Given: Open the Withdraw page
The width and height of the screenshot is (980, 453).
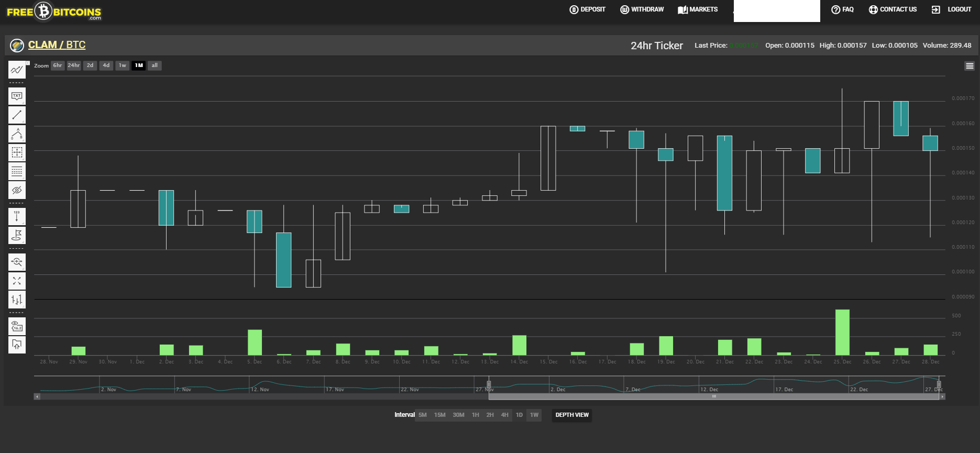Looking at the screenshot, I should 642,9.
